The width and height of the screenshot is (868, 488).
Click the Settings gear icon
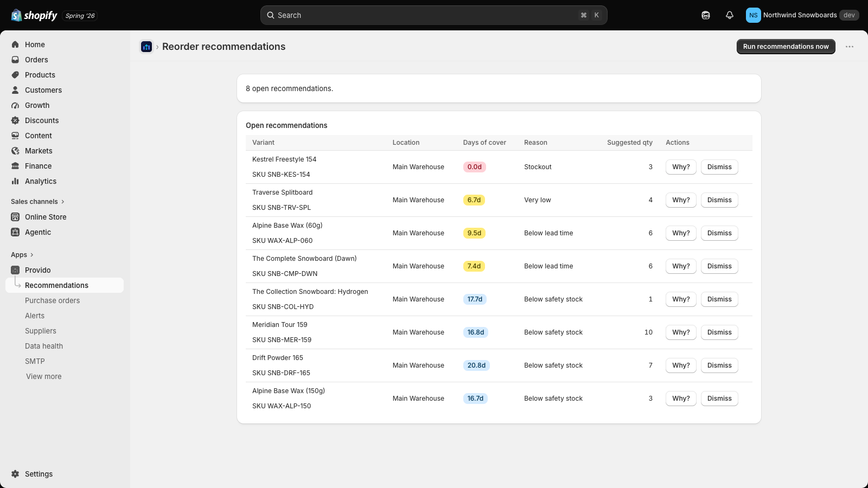click(15, 474)
